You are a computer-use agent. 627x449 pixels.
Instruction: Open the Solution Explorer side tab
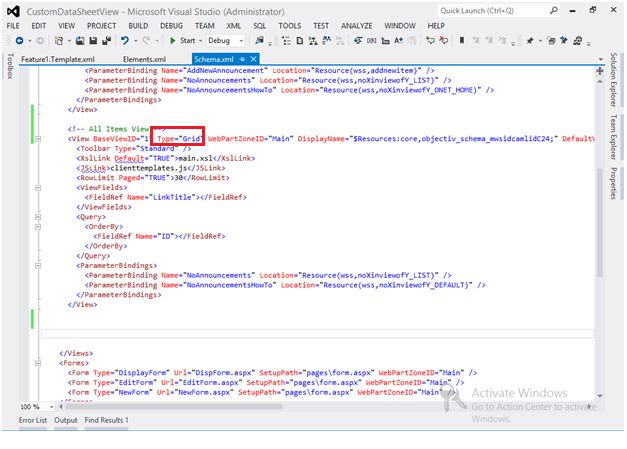coord(613,80)
